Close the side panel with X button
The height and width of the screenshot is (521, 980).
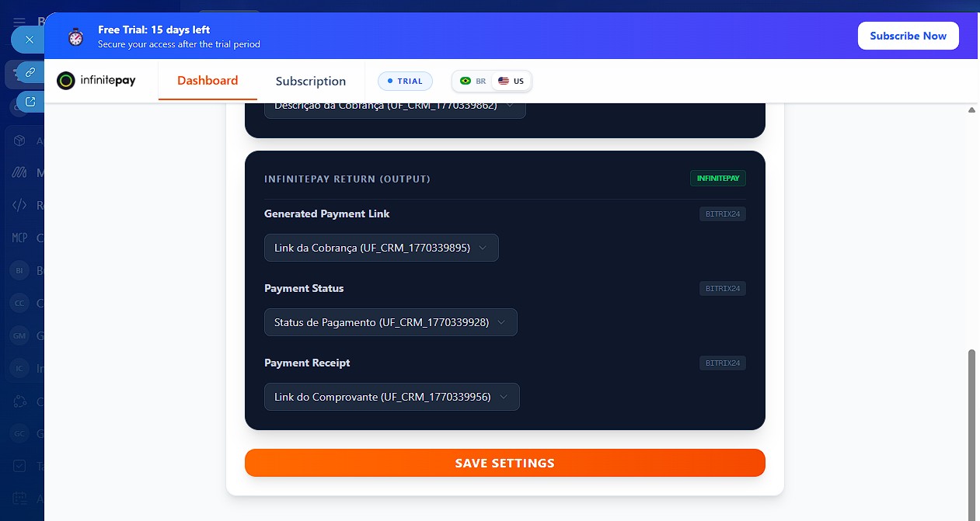coord(30,39)
